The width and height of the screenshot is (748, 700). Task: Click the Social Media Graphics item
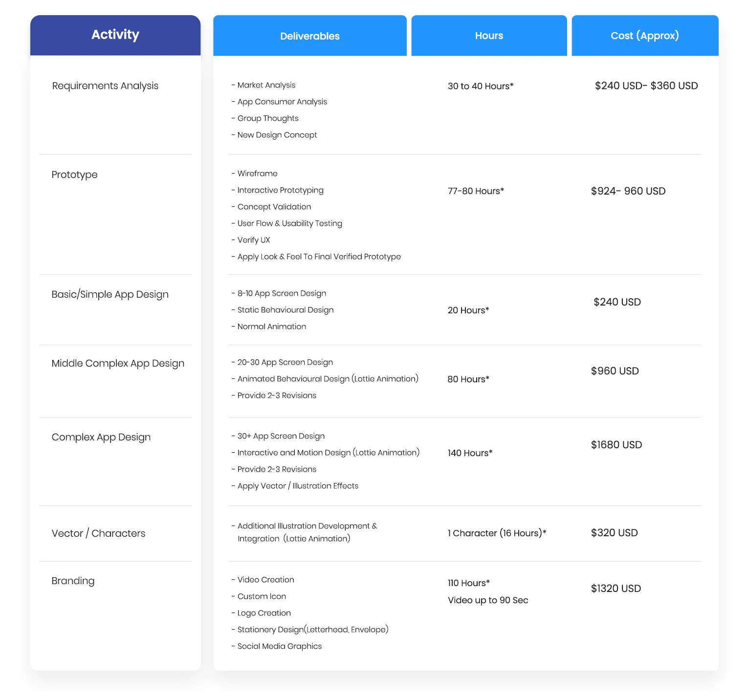279,647
